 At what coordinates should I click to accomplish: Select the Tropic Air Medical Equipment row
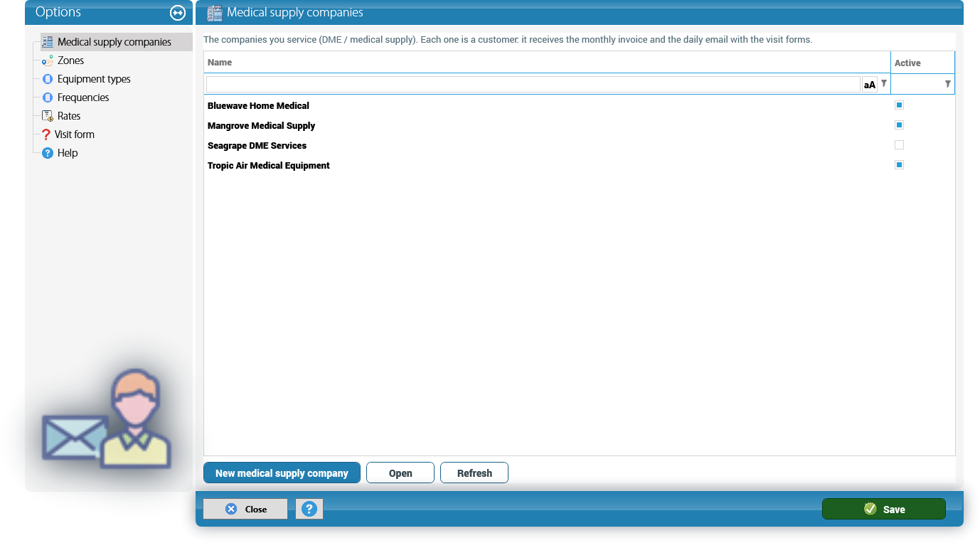point(579,165)
